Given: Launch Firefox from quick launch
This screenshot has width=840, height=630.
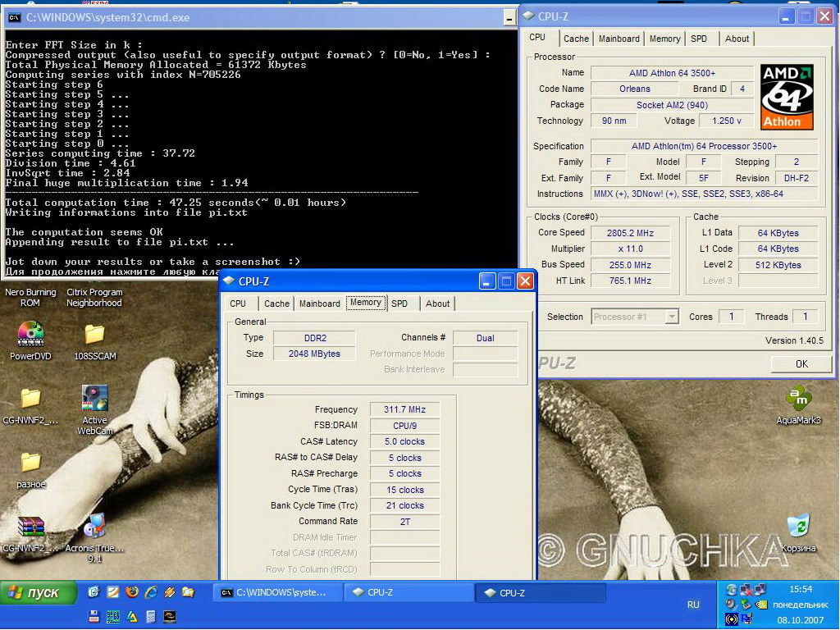Looking at the screenshot, I should [x=132, y=592].
